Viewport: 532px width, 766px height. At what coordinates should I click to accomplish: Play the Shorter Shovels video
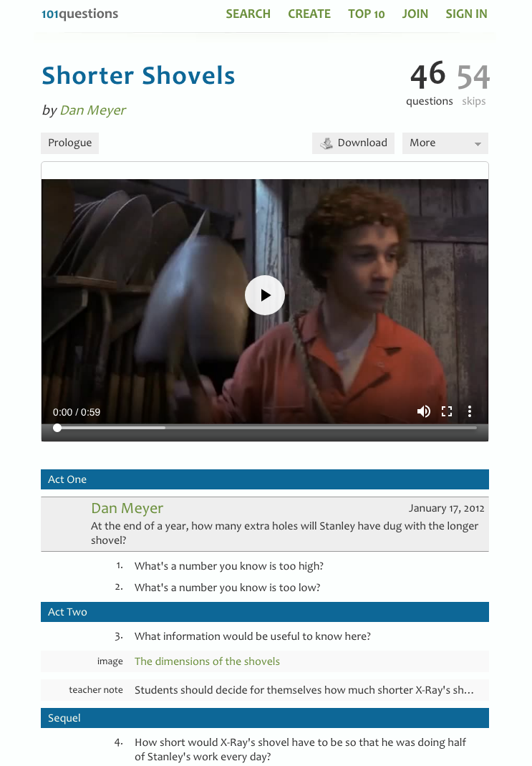pos(264,295)
